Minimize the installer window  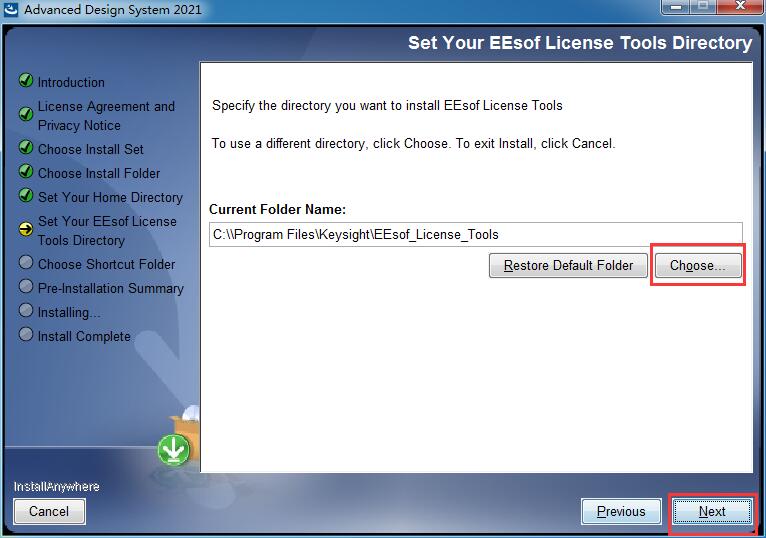[x=677, y=7]
